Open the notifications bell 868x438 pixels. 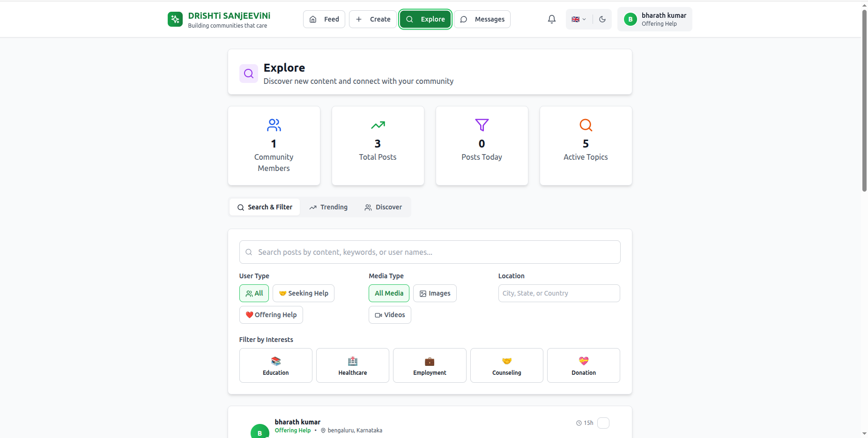point(552,19)
